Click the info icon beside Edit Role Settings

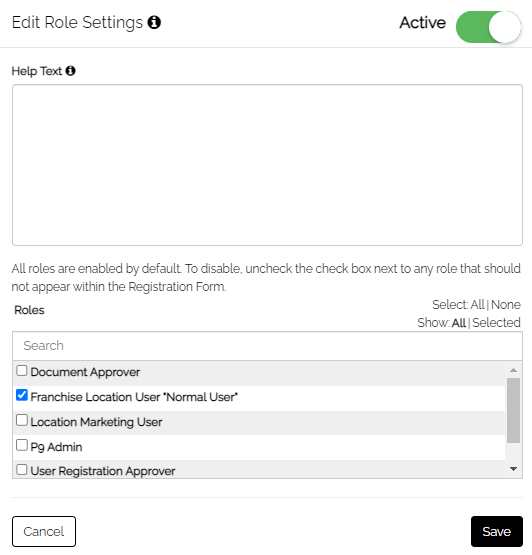[x=154, y=22]
